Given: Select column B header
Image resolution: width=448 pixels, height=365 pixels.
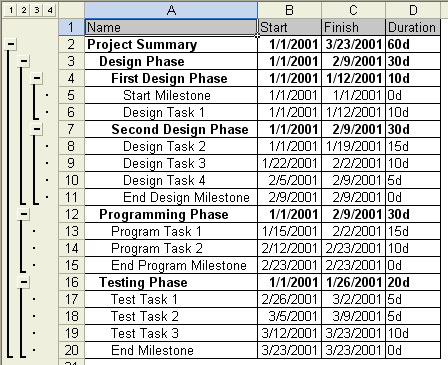Looking at the screenshot, I should (289, 10).
